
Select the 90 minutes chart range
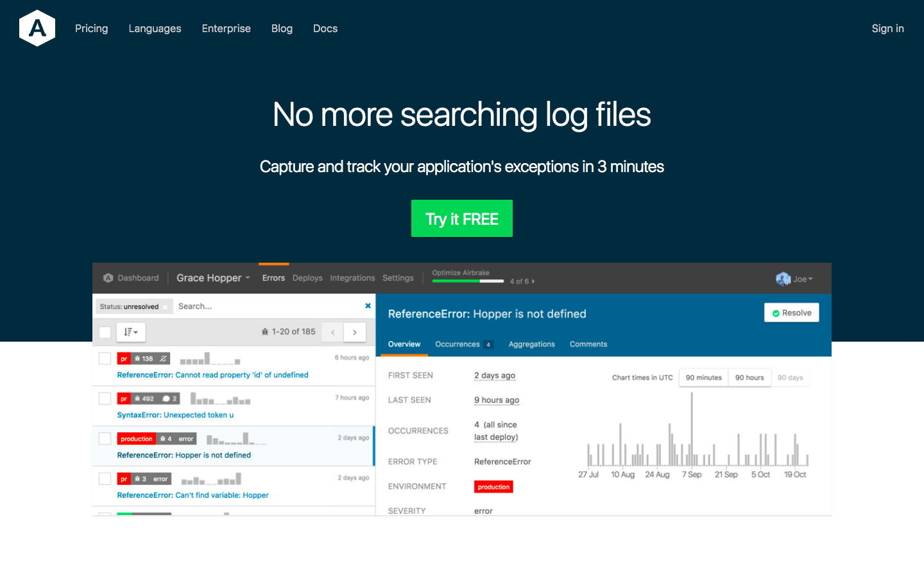[x=703, y=378]
